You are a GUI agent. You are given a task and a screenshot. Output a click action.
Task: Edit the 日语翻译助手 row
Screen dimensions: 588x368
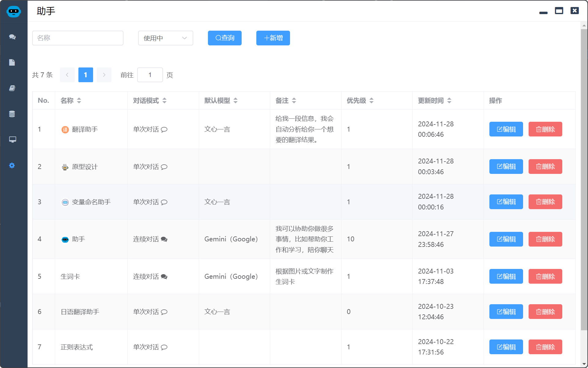[x=506, y=312]
